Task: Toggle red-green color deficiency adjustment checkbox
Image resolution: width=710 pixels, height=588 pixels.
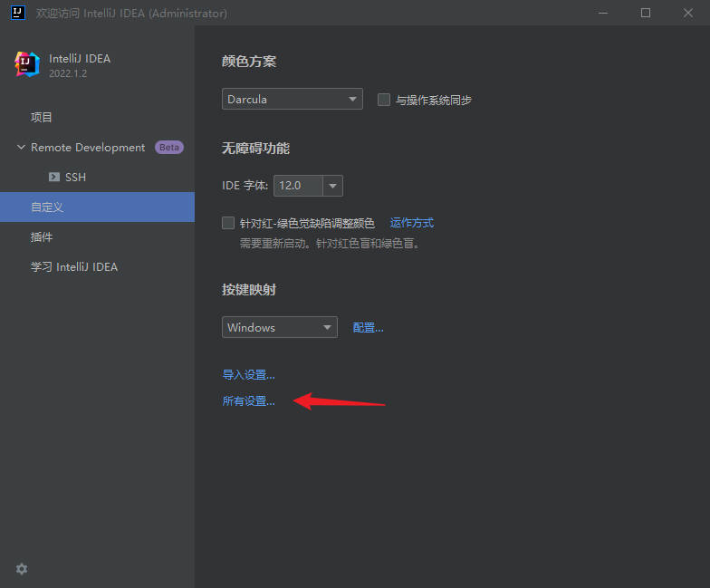Action: [x=228, y=223]
